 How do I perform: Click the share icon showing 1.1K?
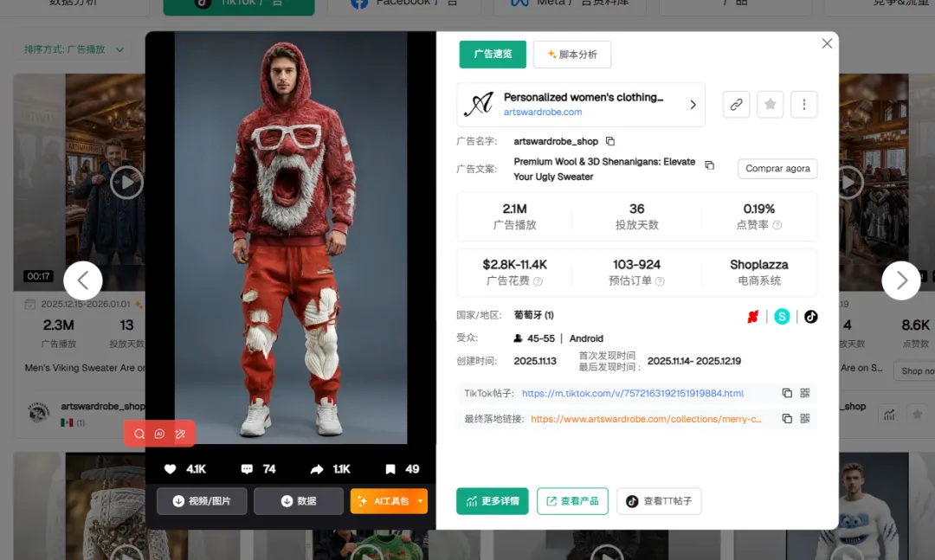[317, 469]
